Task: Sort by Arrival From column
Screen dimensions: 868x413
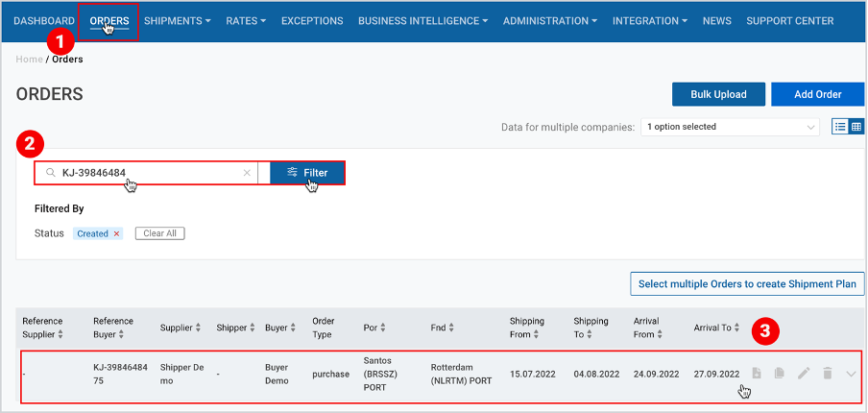Action: tap(660, 335)
